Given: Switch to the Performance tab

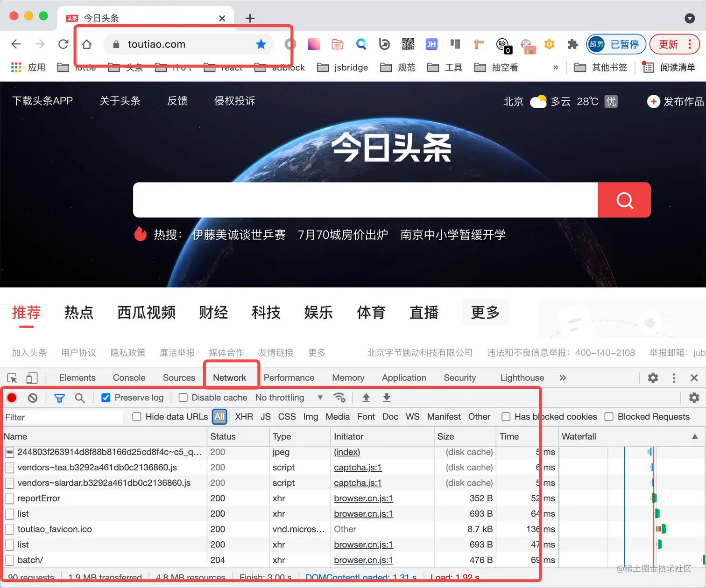Looking at the screenshot, I should [x=289, y=378].
